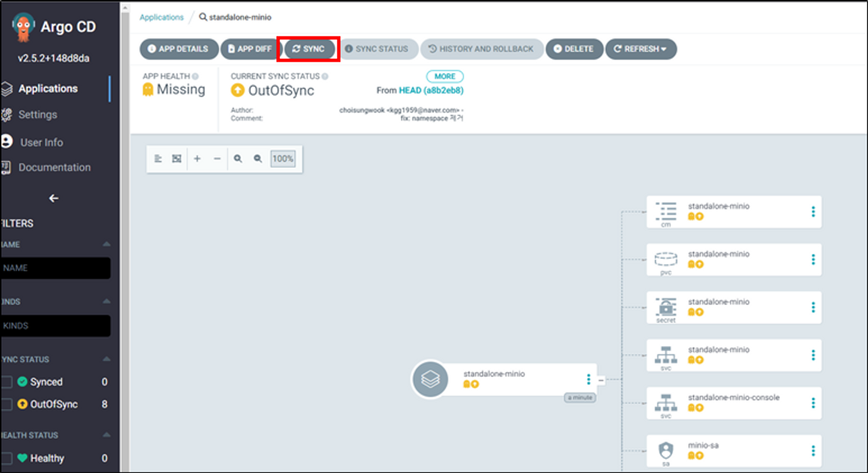Click fit-to-screen icon in graph toolbar

[x=177, y=159]
